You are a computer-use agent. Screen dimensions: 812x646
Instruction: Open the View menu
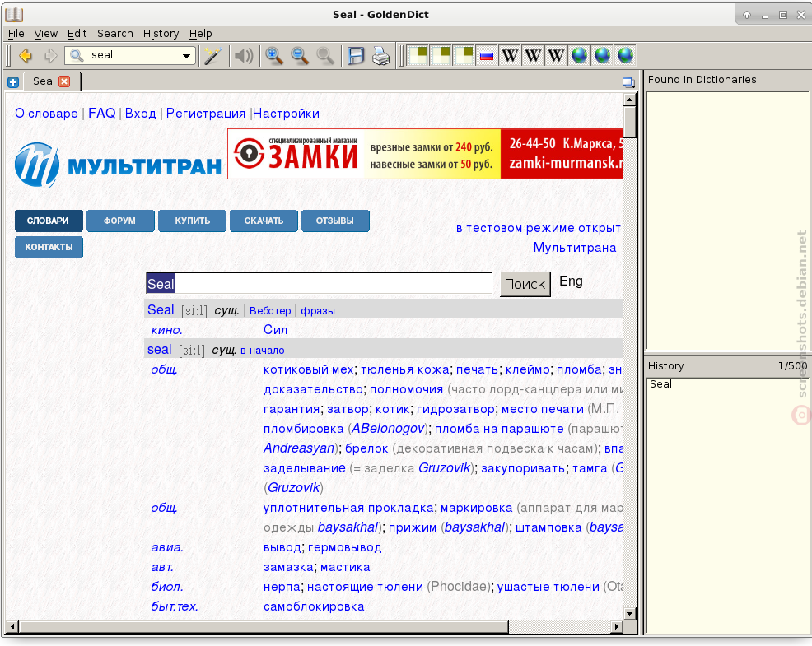(x=45, y=34)
